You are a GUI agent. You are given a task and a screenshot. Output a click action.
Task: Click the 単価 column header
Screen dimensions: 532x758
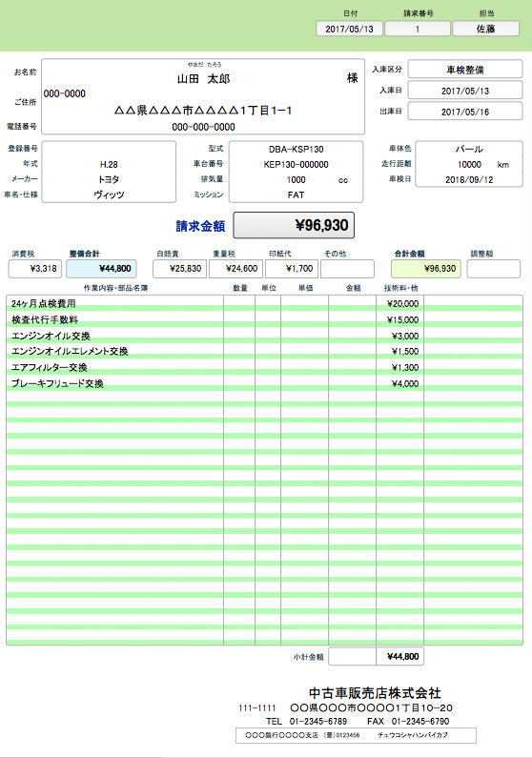click(305, 288)
